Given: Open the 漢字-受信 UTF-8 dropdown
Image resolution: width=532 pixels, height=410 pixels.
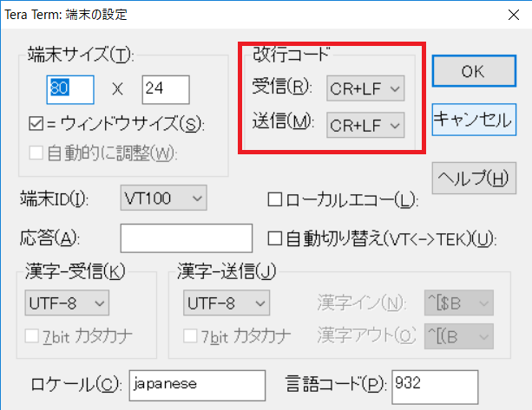Looking at the screenshot, I should click(x=67, y=303).
